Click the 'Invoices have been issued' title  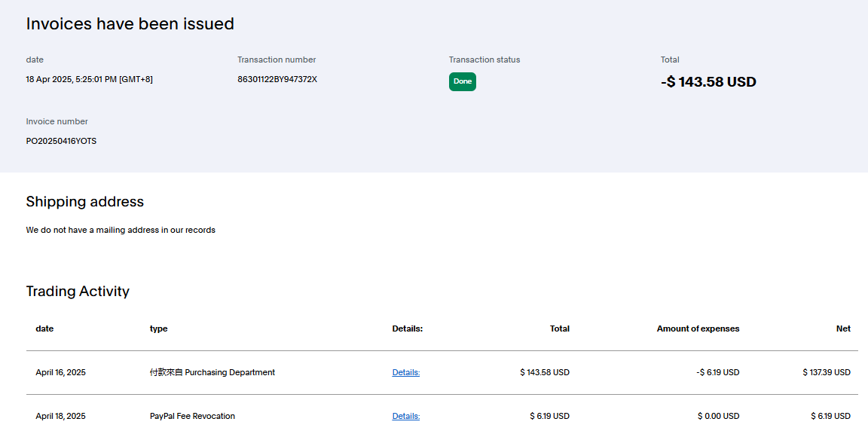[130, 24]
